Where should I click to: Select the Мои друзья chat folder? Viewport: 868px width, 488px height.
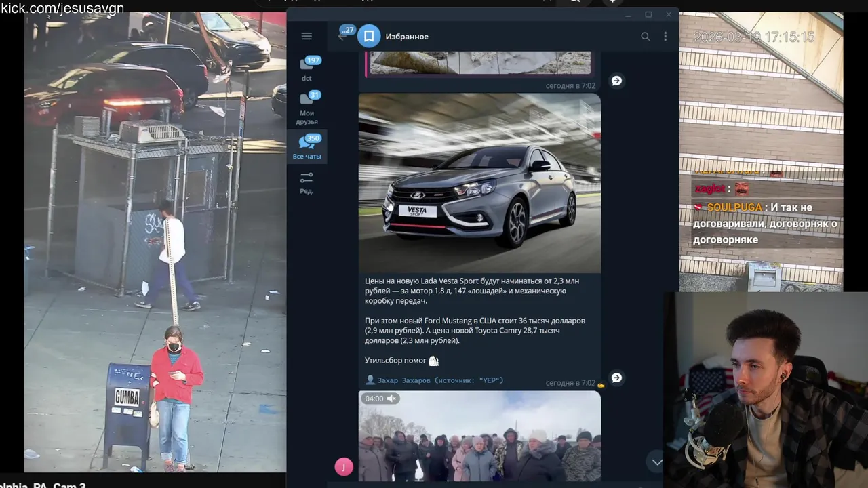(x=307, y=108)
